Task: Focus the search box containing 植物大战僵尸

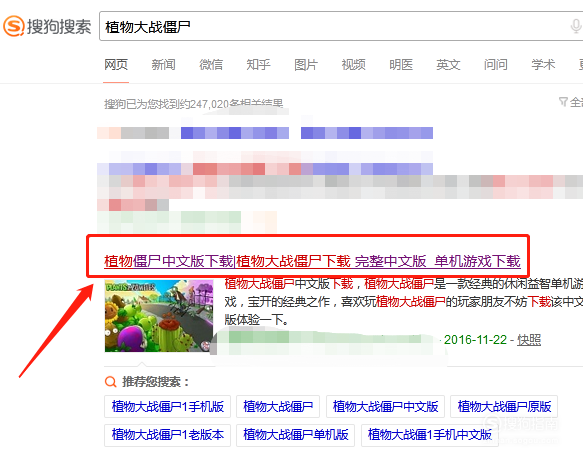Action: pos(341,26)
